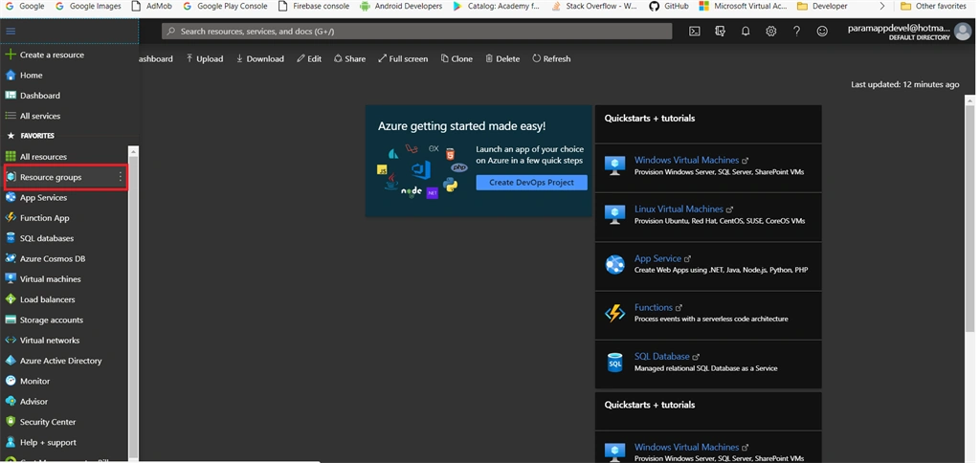The image size is (980, 463).
Task: Collapse the sidebar with the hamburger menu icon
Action: point(11,32)
